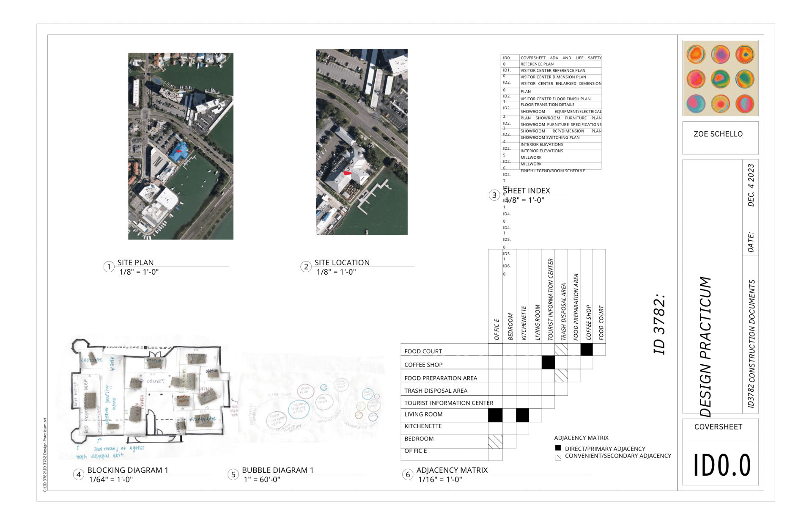Click the Convenient/Secondary Adjacency hatched legend swatch
812x526 pixels.
click(558, 457)
